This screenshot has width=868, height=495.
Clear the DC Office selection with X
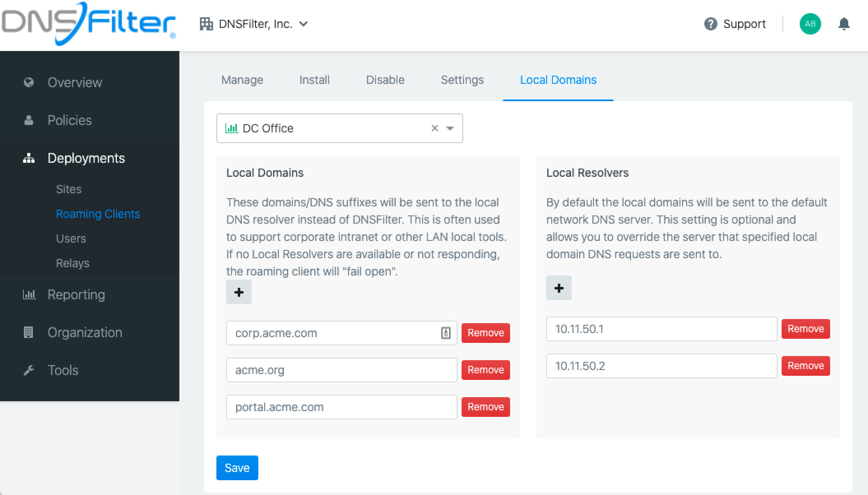434,128
